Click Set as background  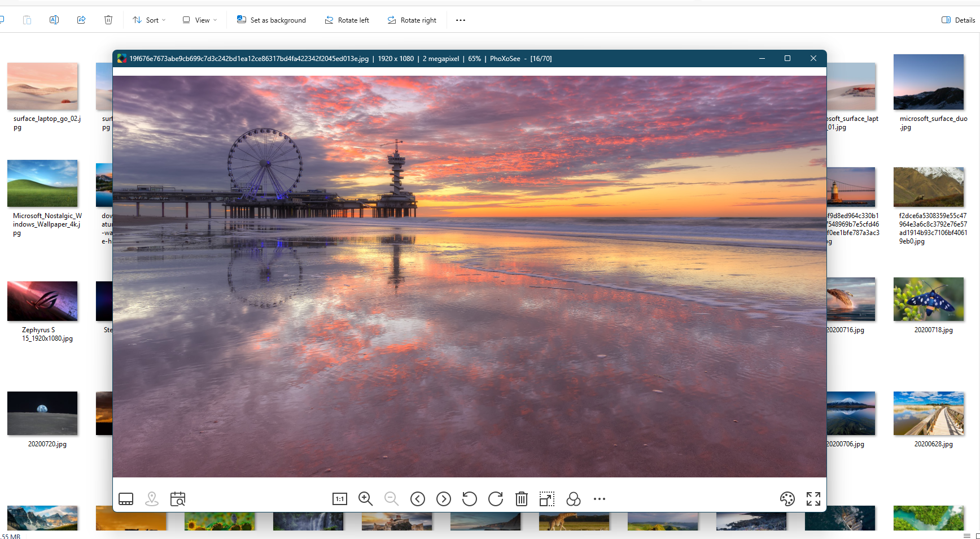click(x=272, y=20)
